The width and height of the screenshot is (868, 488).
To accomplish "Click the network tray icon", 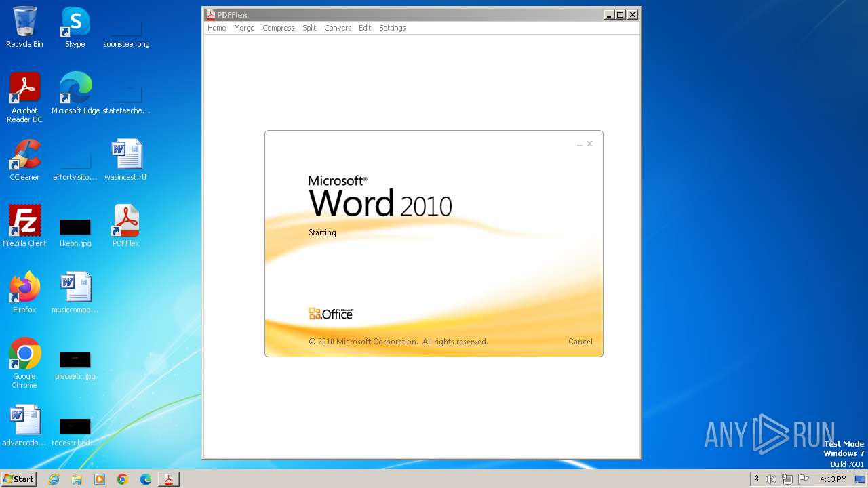I will (787, 479).
